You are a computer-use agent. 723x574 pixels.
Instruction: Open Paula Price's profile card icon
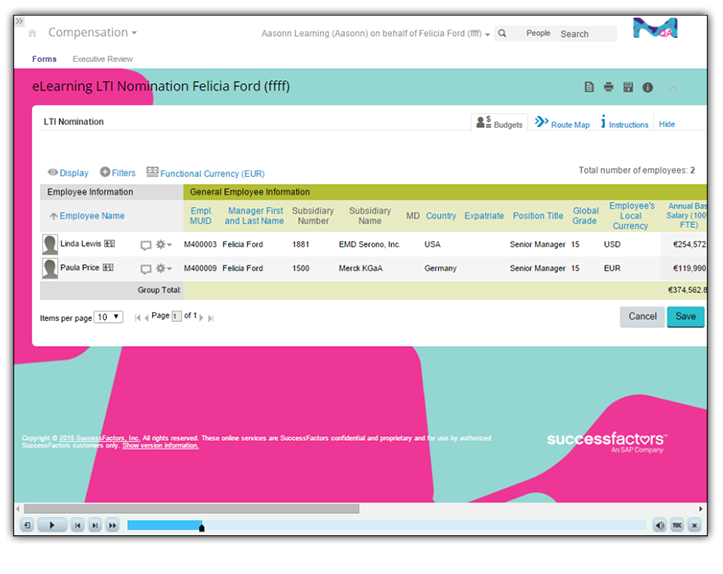(x=108, y=268)
